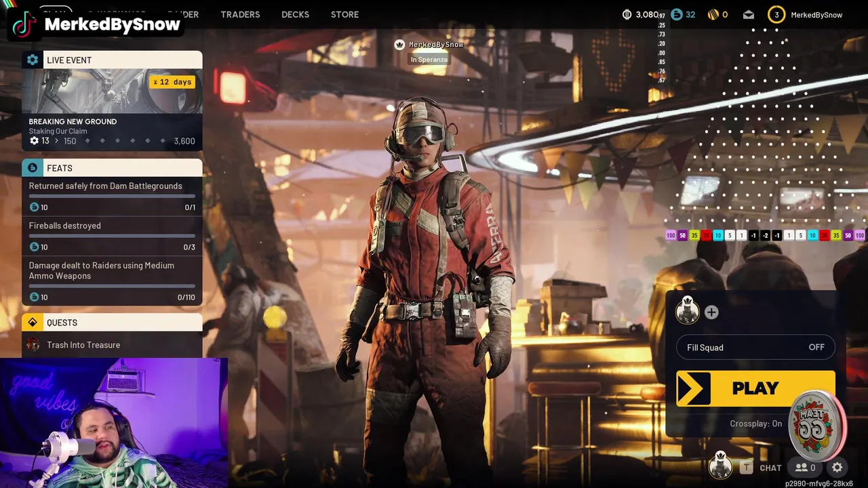
Task: Click the level 3 ring badge
Action: click(776, 14)
